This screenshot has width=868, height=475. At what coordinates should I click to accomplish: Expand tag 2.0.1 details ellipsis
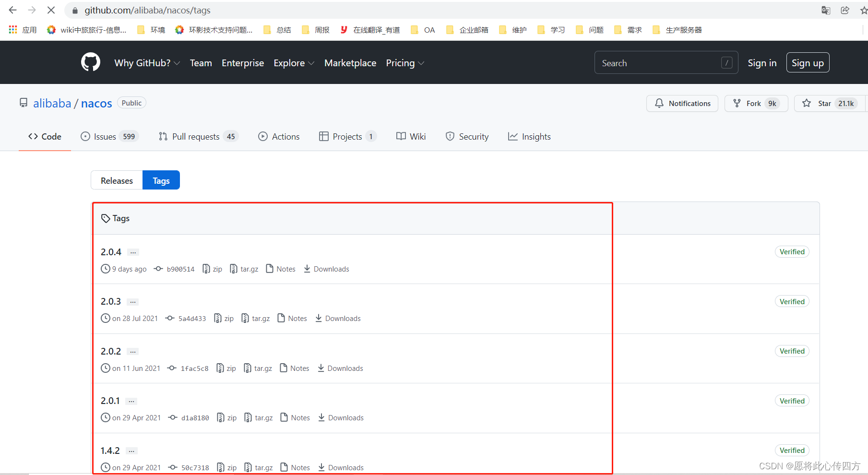click(131, 401)
